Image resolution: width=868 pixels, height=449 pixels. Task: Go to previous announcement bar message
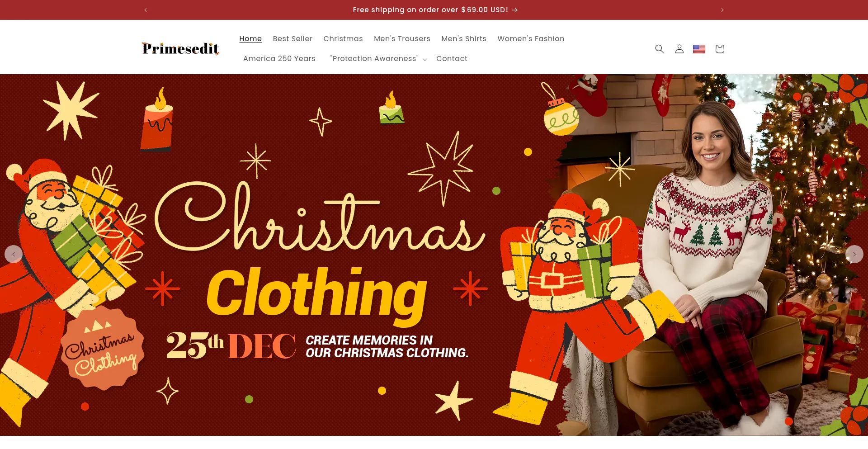point(146,10)
